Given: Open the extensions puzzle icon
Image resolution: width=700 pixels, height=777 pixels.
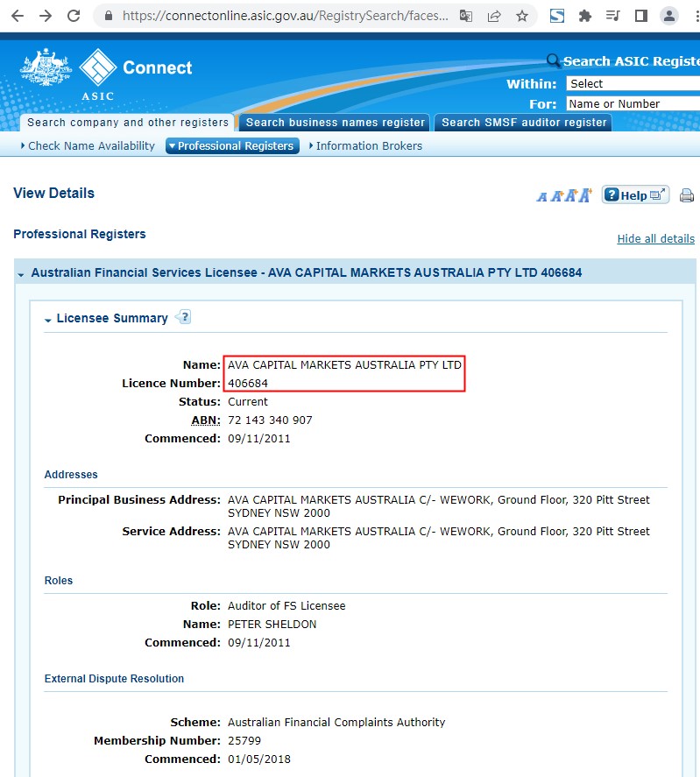Looking at the screenshot, I should 585,16.
